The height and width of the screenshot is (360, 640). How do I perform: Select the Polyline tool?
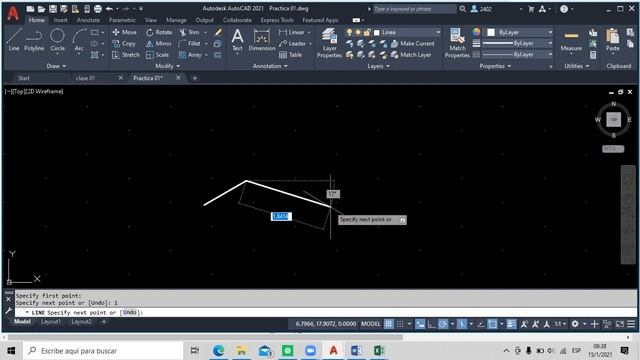[34, 40]
